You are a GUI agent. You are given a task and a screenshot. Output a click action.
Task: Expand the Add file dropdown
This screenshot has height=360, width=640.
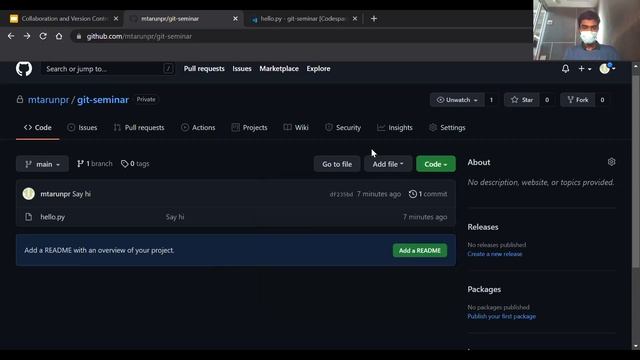[x=388, y=164]
